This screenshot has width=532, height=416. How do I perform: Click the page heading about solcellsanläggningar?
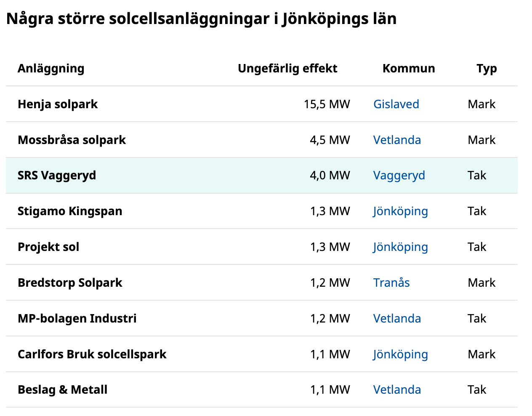pos(202,19)
